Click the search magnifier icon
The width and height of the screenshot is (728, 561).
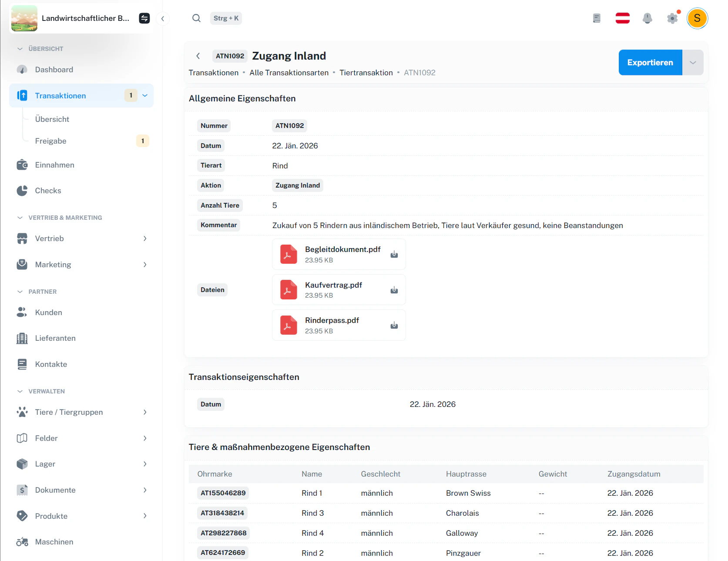point(197,18)
